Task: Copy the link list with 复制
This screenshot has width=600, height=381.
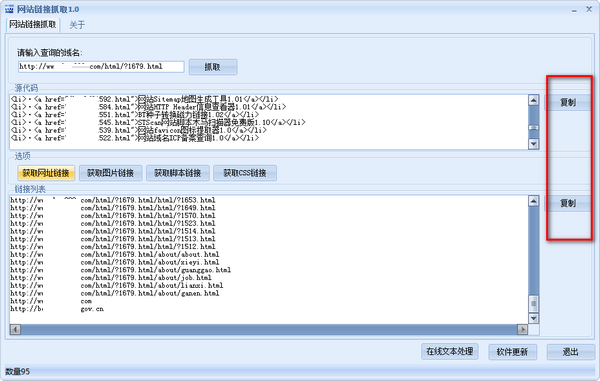Action: click(568, 203)
